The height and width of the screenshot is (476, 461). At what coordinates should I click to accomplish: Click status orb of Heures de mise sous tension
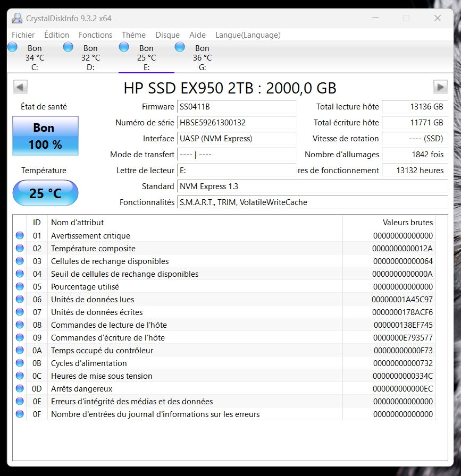click(20, 376)
